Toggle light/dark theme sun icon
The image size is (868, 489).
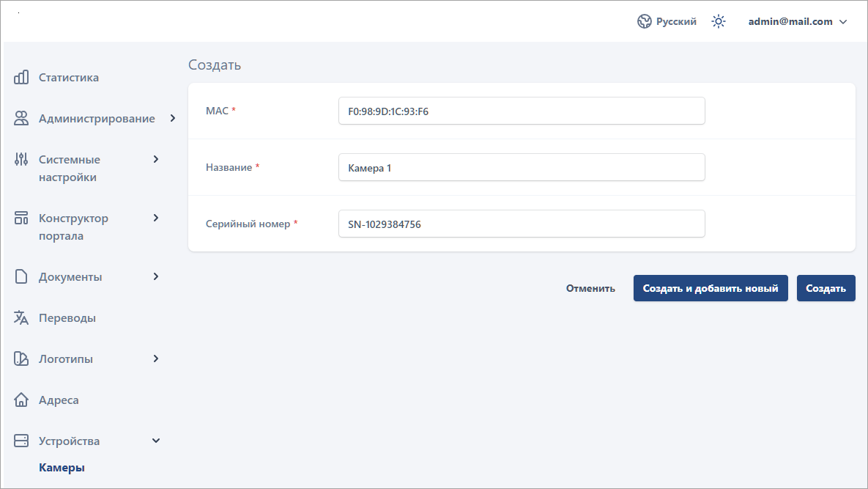coord(719,22)
